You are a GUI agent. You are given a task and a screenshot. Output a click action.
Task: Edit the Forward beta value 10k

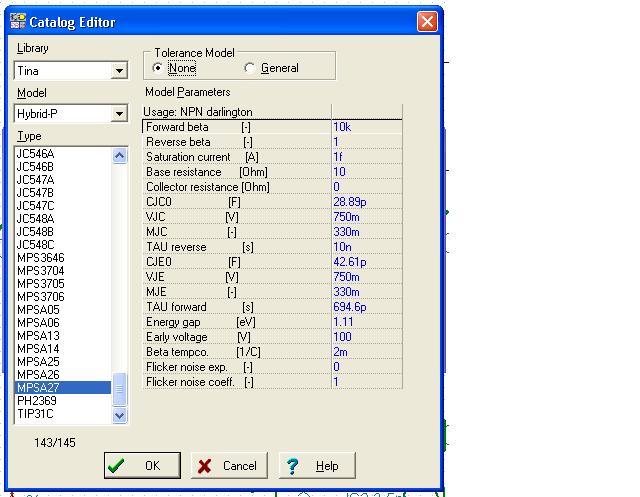coord(367,127)
